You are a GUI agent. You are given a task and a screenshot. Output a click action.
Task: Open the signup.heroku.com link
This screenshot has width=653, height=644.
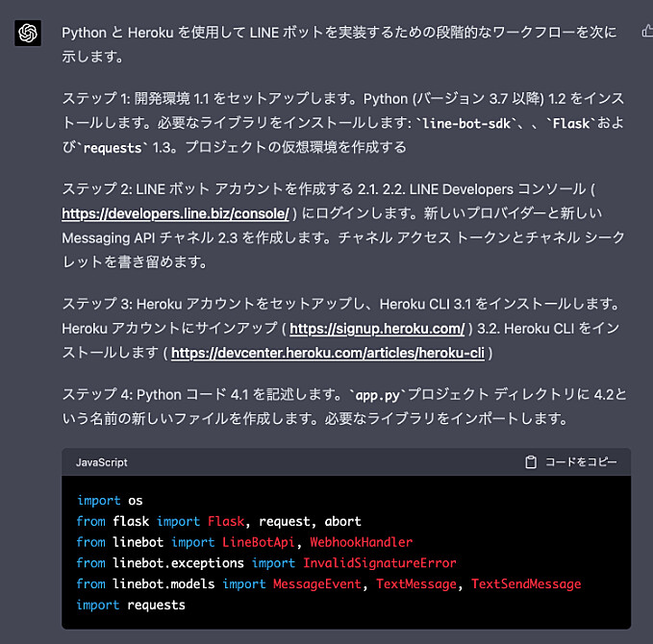377,329
